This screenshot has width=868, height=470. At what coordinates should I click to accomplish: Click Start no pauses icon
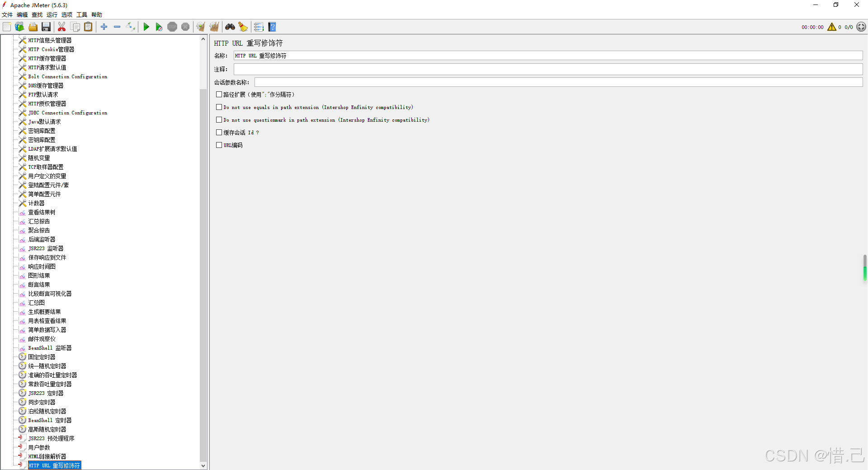click(x=159, y=27)
